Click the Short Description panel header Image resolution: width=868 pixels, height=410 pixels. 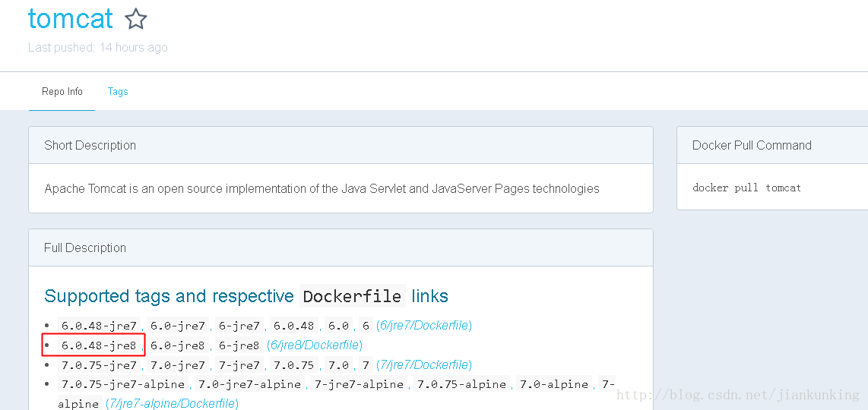pos(341,146)
